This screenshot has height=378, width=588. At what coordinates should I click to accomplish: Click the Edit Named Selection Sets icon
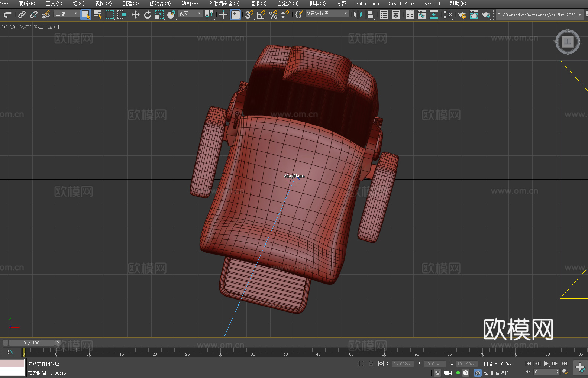(x=299, y=14)
